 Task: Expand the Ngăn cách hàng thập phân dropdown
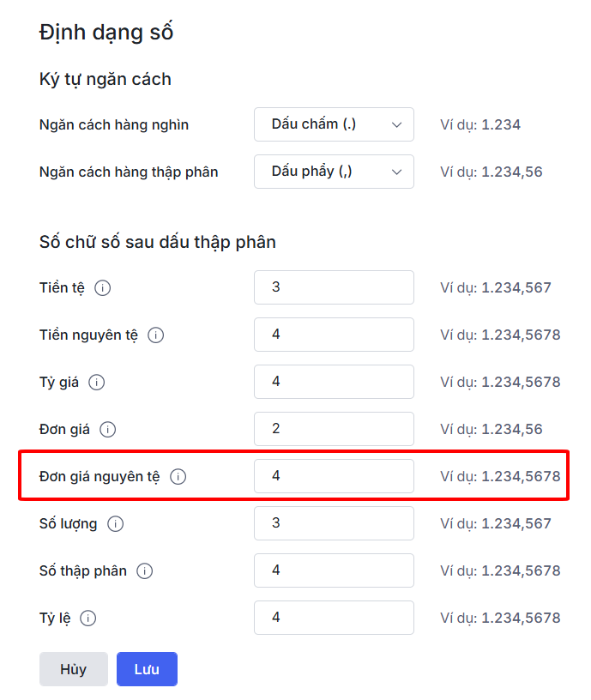(334, 172)
